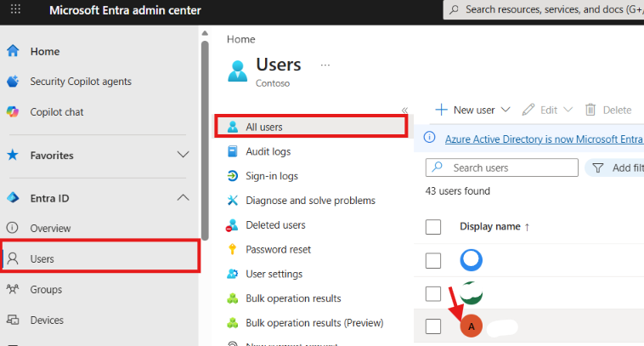Collapse the Users menu with double chevron

(x=404, y=111)
